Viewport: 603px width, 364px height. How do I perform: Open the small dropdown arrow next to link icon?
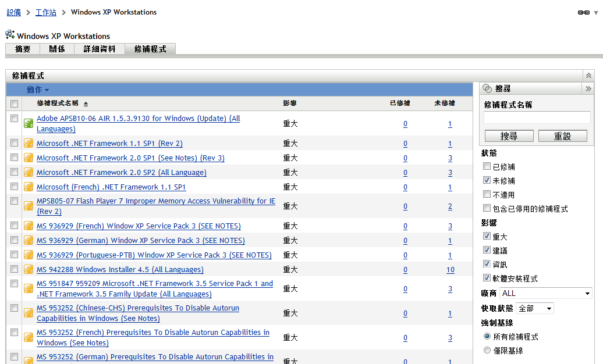point(596,13)
